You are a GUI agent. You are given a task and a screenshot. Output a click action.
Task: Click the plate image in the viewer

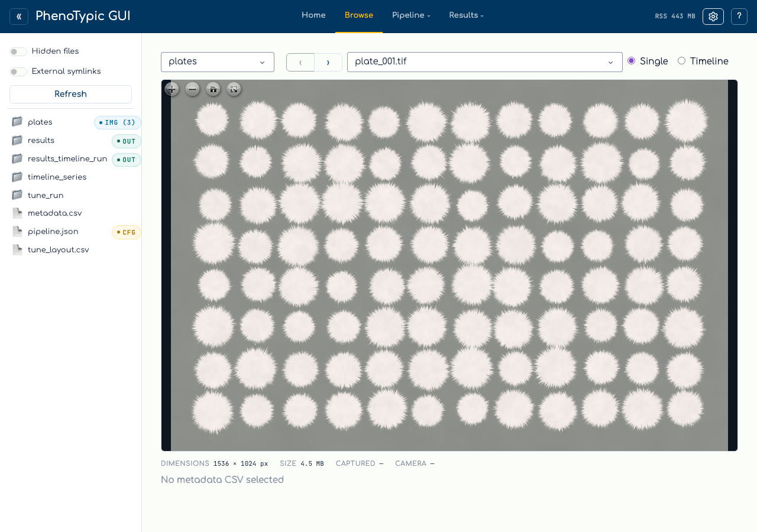pyautogui.click(x=449, y=265)
